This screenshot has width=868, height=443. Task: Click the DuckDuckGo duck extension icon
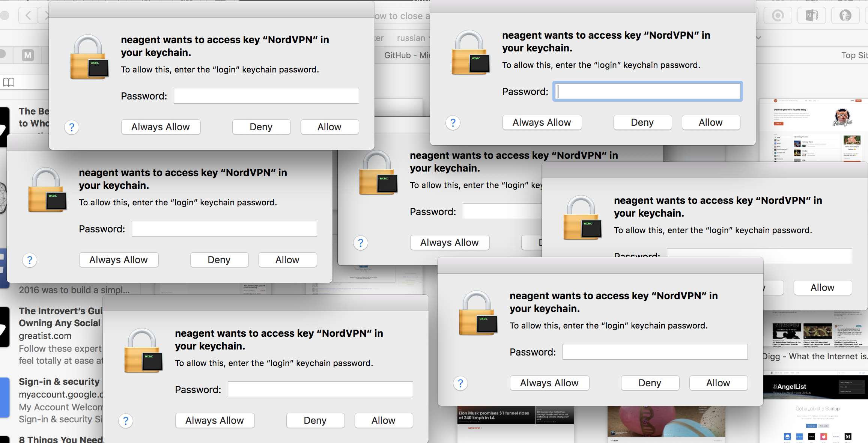pyautogui.click(x=845, y=15)
